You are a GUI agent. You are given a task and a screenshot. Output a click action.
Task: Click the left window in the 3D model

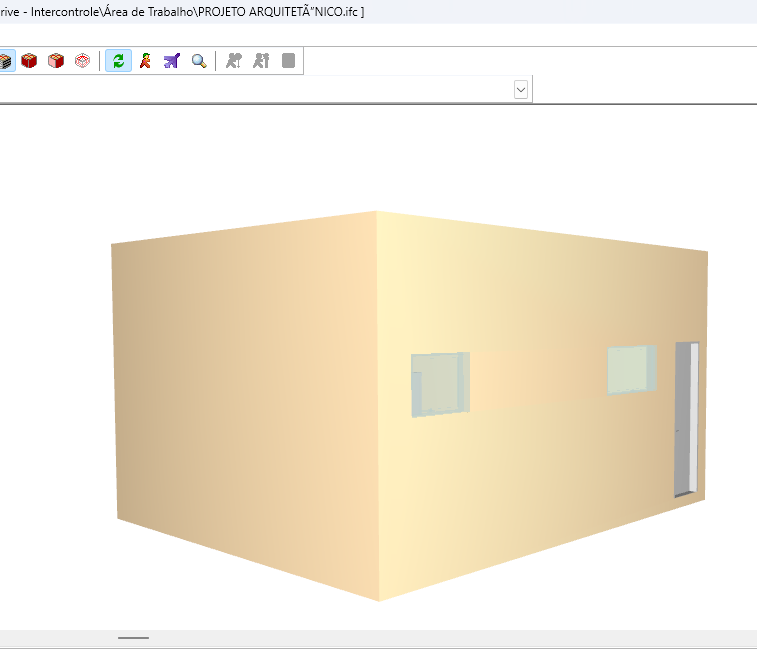click(440, 384)
